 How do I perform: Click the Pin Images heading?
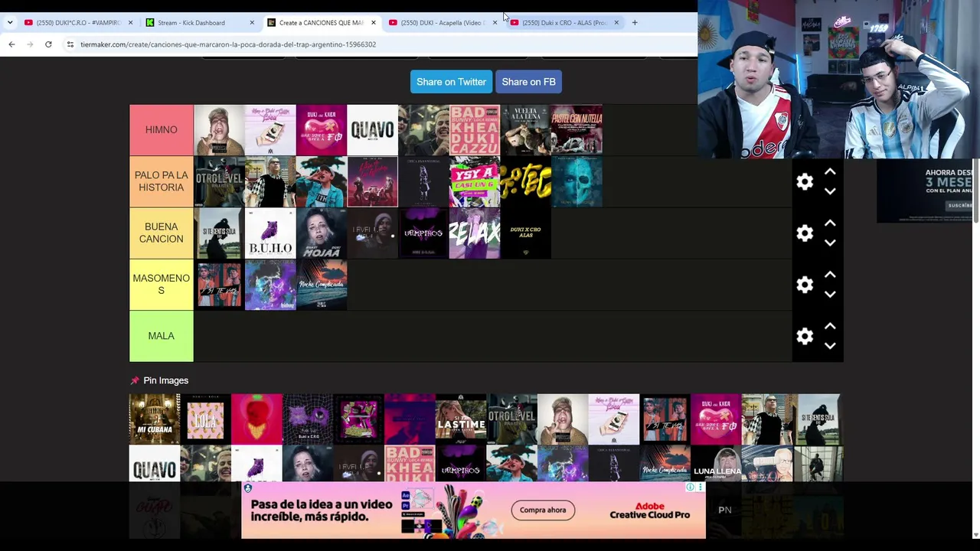[165, 380]
